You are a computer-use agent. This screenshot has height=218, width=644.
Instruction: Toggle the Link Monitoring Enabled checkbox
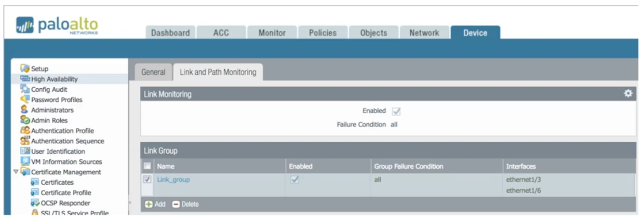tap(396, 111)
